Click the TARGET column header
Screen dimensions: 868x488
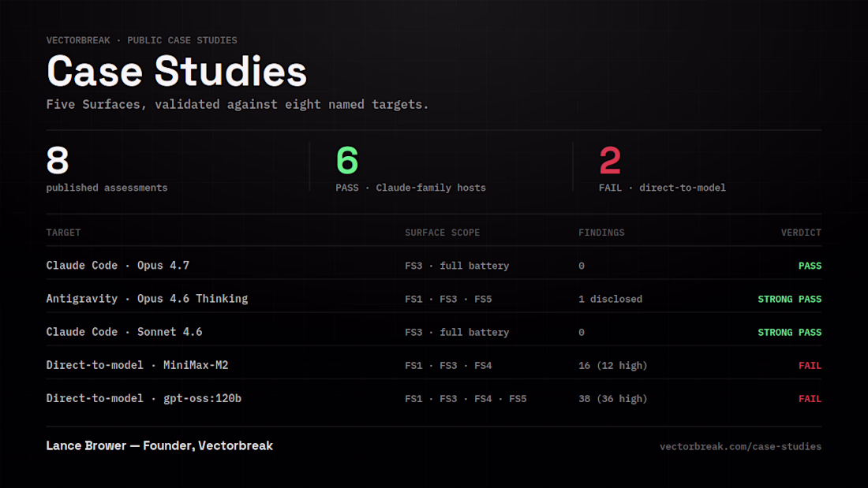(64, 233)
